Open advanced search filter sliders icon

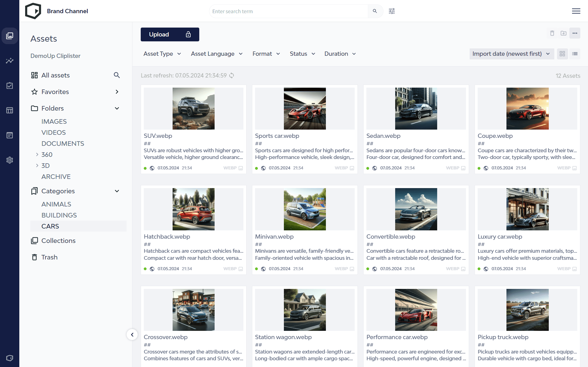[392, 11]
